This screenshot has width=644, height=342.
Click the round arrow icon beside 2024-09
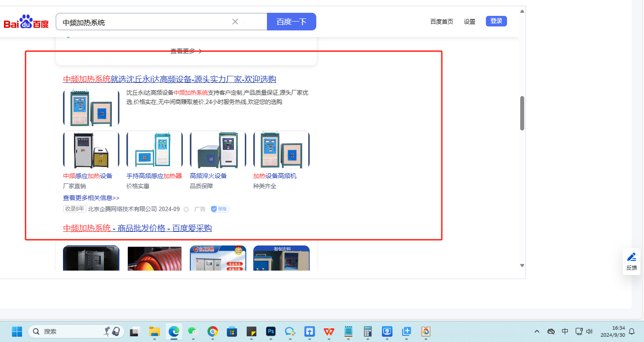pyautogui.click(x=186, y=209)
